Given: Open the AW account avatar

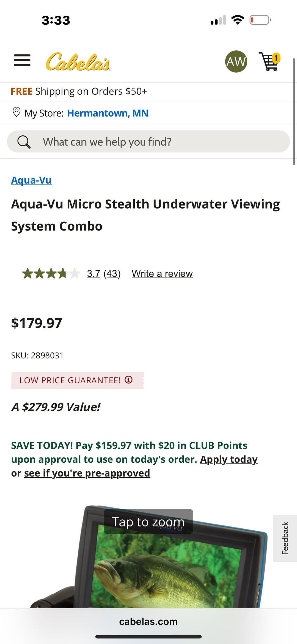Looking at the screenshot, I should 236,61.
